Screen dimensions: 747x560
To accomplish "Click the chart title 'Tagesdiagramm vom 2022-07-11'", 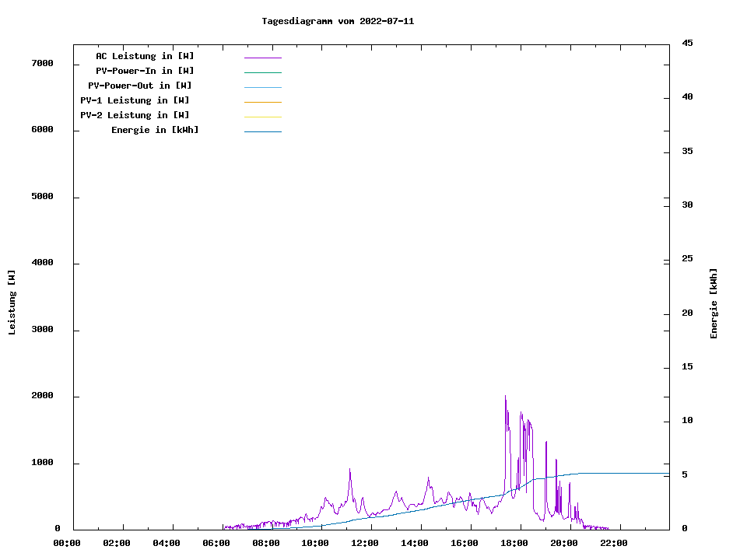I will pyautogui.click(x=338, y=21).
